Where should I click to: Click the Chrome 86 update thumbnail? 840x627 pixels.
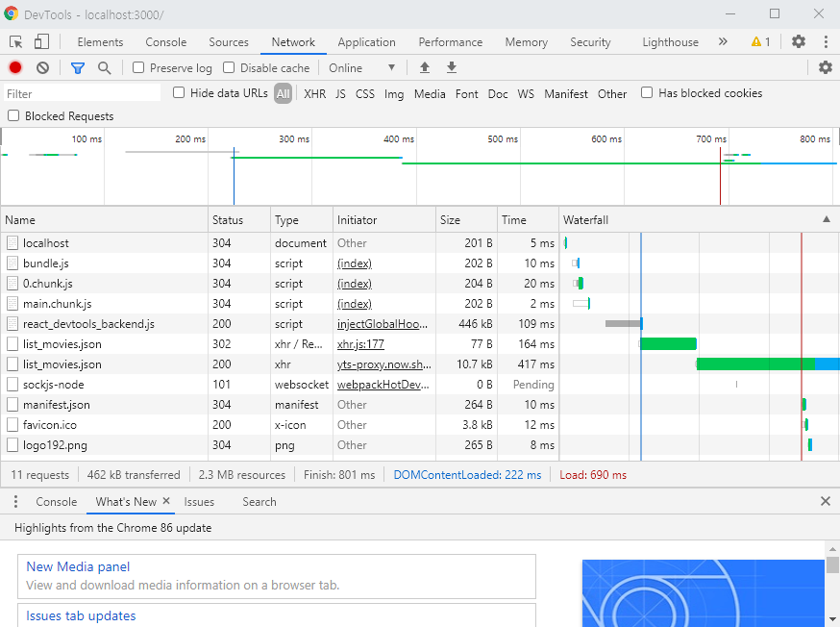pyautogui.click(x=704, y=593)
